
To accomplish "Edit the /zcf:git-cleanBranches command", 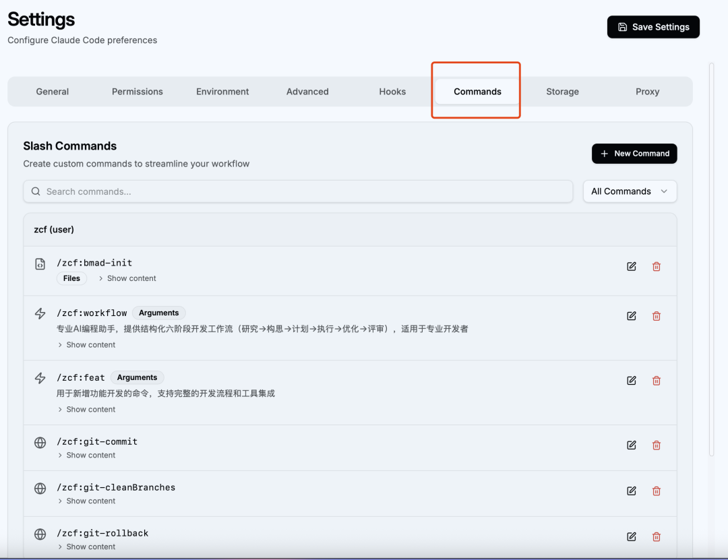I will click(x=632, y=491).
